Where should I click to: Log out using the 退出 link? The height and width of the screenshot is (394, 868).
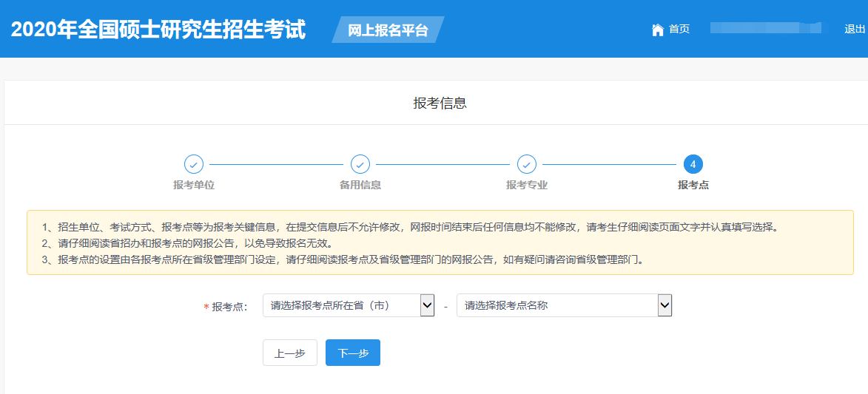pos(855,30)
